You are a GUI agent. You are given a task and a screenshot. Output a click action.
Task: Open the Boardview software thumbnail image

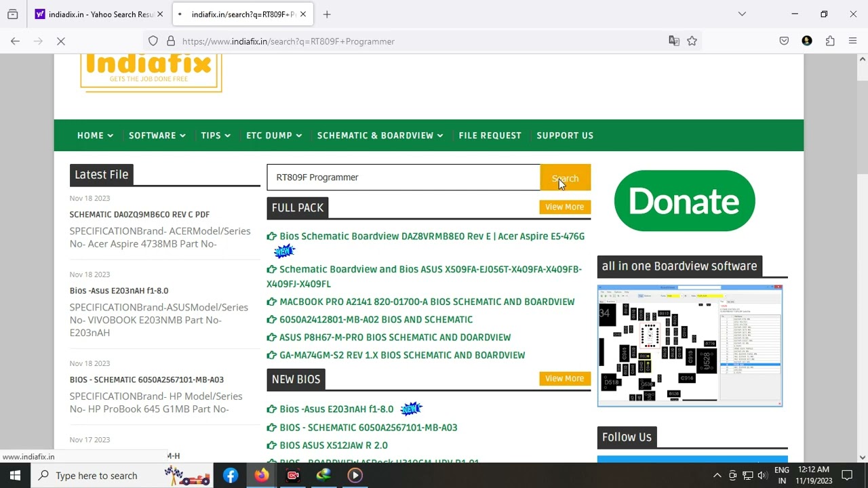tap(690, 346)
